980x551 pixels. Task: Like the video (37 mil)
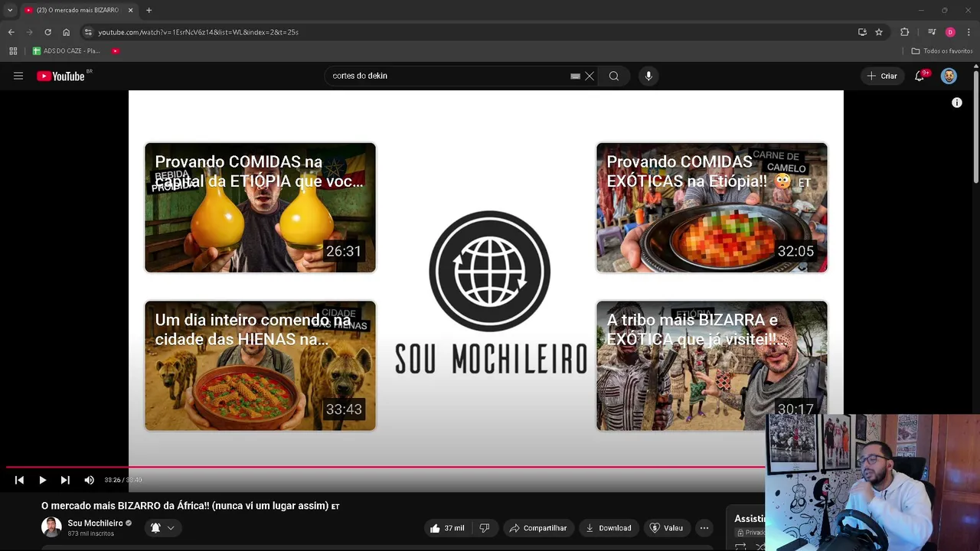[x=447, y=528]
